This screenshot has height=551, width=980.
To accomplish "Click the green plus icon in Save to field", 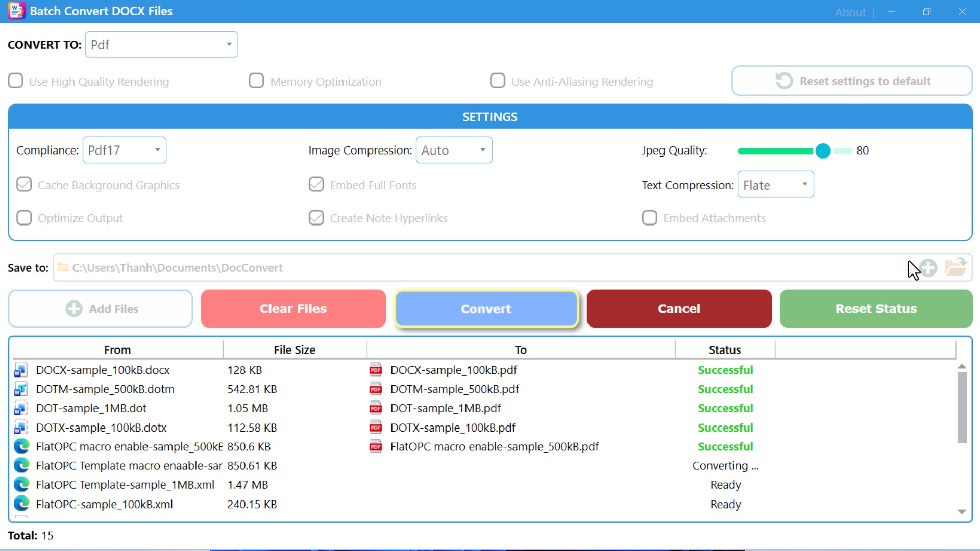I will click(x=928, y=268).
